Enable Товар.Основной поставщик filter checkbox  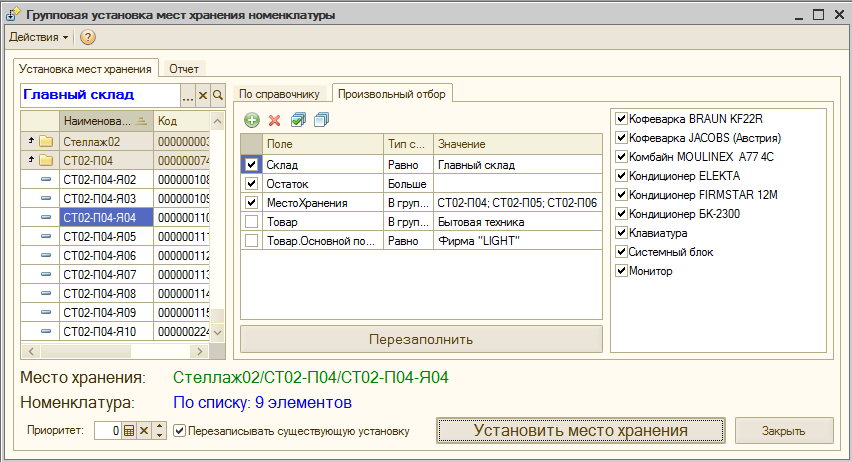point(251,241)
